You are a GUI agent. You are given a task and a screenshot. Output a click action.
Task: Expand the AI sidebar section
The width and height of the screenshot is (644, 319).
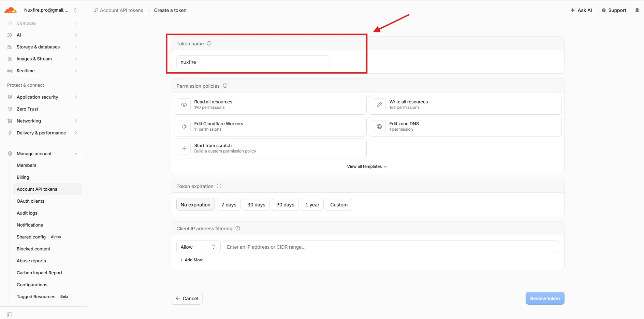[x=76, y=35]
